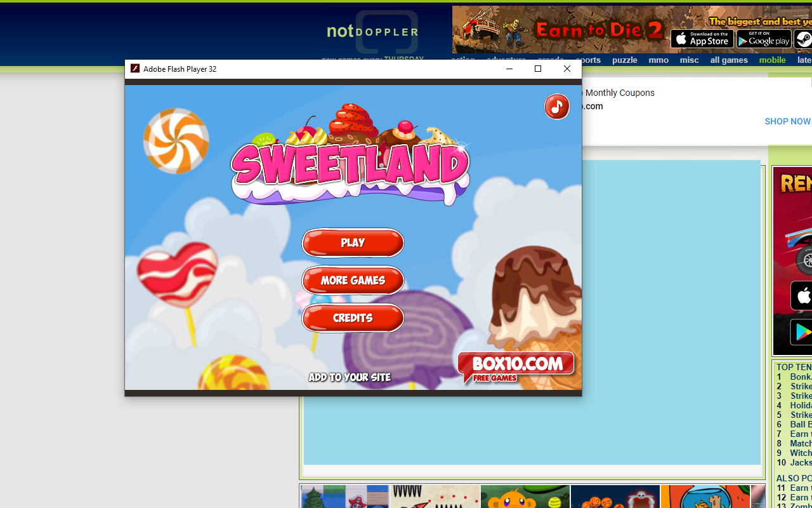Open top ten game number 4 Holiday
This screenshot has height=508, width=812.
(801, 405)
